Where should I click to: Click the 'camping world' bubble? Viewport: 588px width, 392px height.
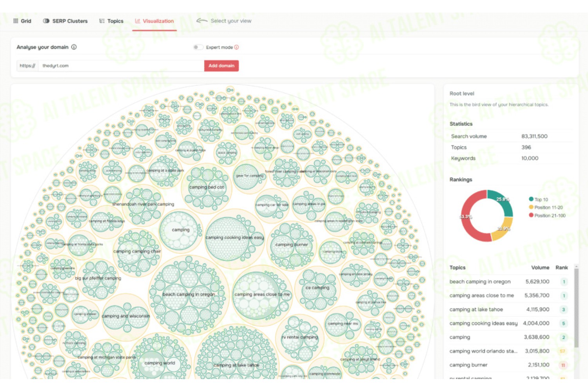pyautogui.click(x=160, y=363)
